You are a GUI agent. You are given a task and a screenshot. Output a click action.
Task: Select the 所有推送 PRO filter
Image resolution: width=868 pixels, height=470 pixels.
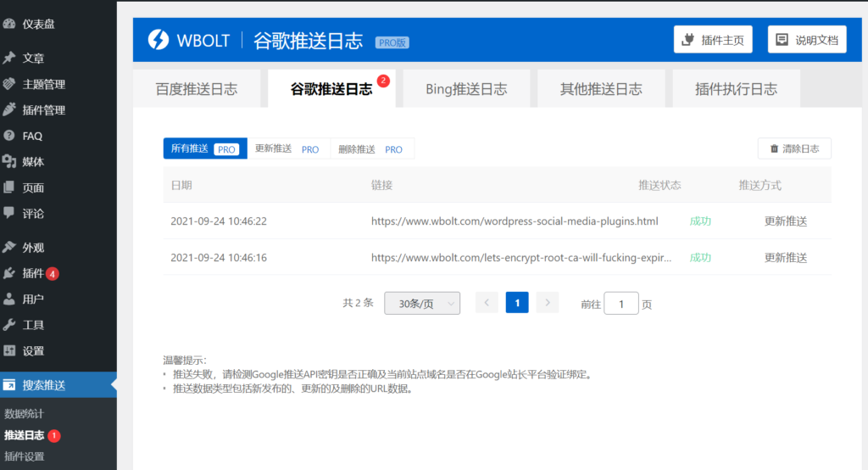coord(204,148)
